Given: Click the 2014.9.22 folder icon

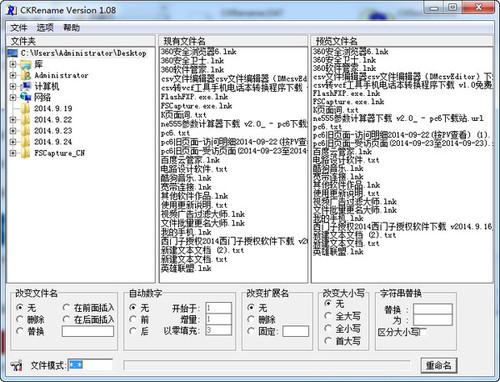Looking at the screenshot, I should pyautogui.click(x=26, y=120).
